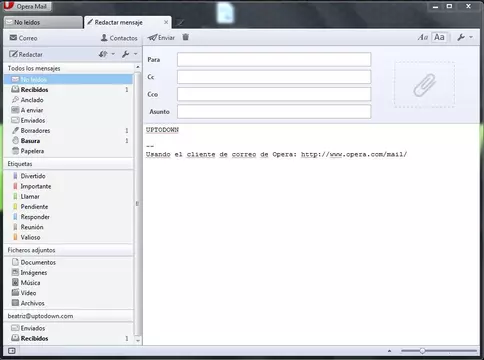The width and height of the screenshot is (484, 360).
Task: Collapse the Todos los mensajes section header
Action: 68,68
